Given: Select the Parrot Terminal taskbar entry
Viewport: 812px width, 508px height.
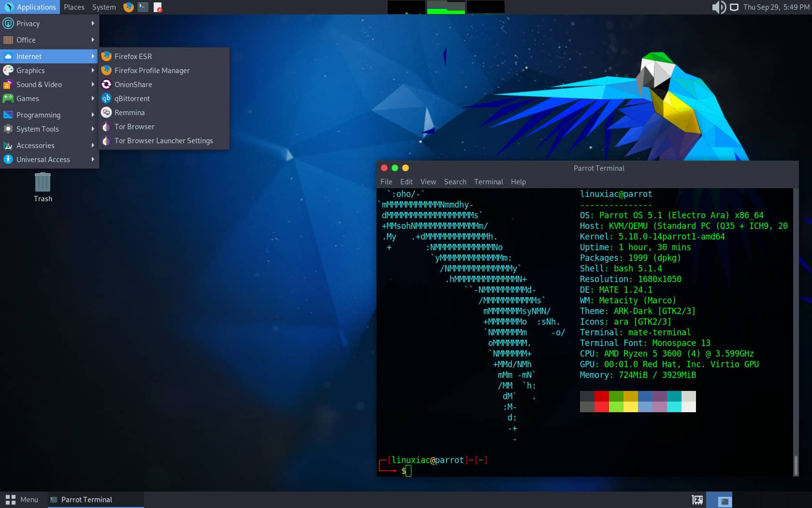Looking at the screenshot, I should 86,499.
